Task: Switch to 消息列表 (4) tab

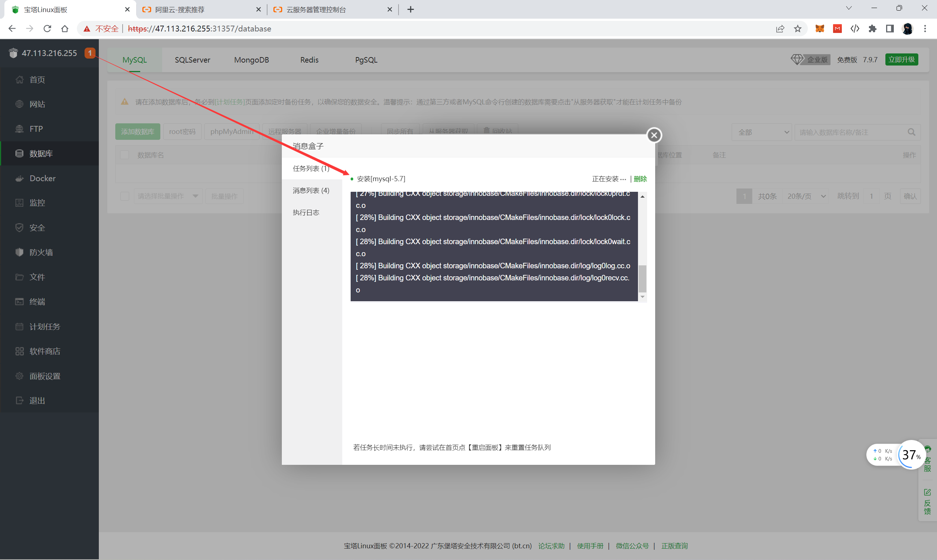Action: point(311,191)
